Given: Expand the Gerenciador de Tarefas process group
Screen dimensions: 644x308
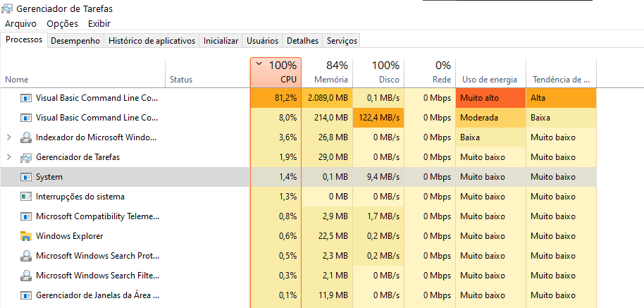Looking at the screenshot, I should click(x=9, y=157).
